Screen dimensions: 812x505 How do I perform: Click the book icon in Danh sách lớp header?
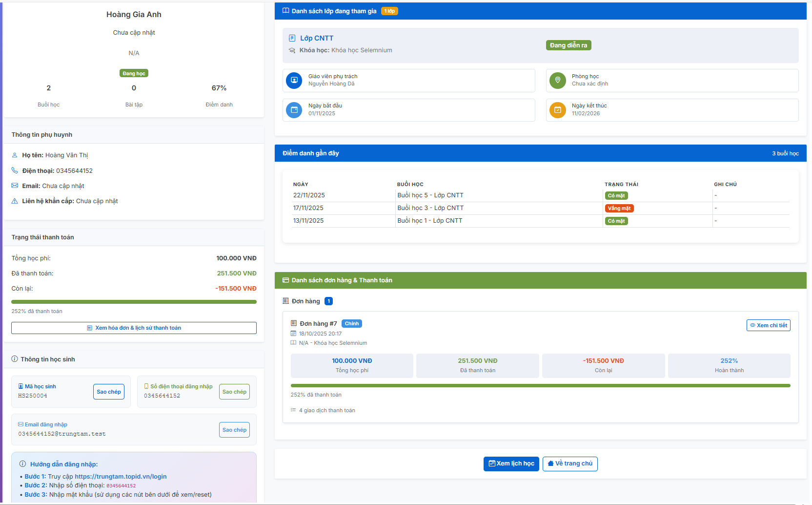pos(286,11)
